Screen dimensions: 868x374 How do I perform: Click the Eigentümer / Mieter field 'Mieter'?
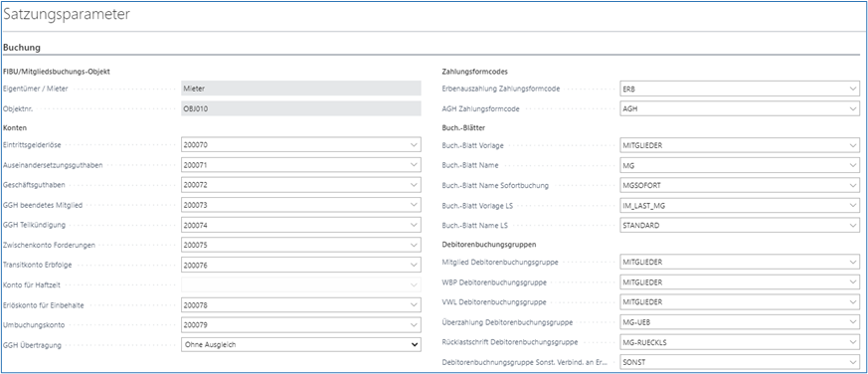coord(301,89)
